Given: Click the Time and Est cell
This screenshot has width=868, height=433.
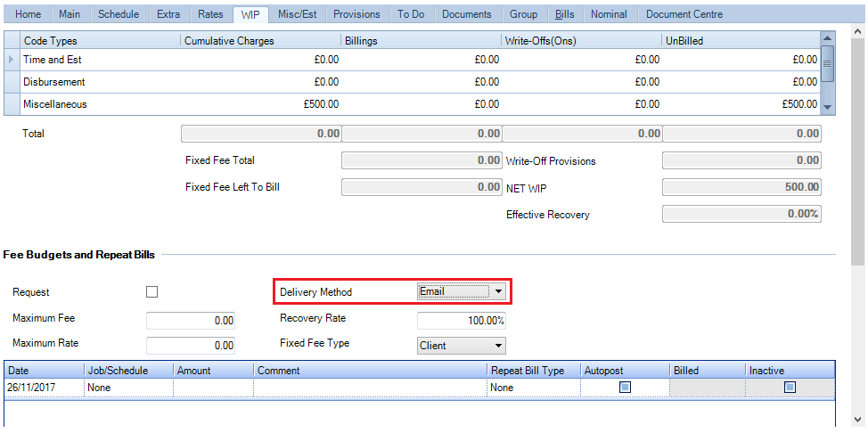Looking at the screenshot, I should coord(100,59).
